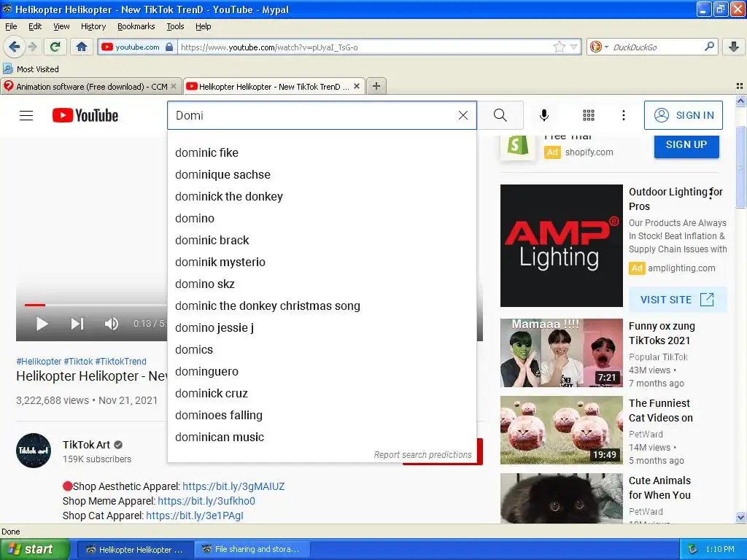The image size is (747, 560).
Task: Click the red video progress bar
Action: (x=35, y=305)
